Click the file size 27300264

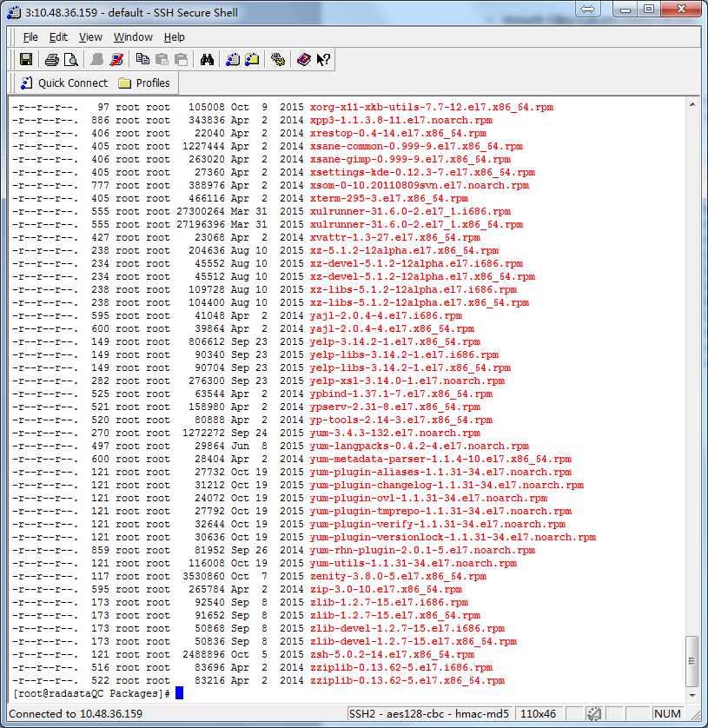(x=201, y=211)
